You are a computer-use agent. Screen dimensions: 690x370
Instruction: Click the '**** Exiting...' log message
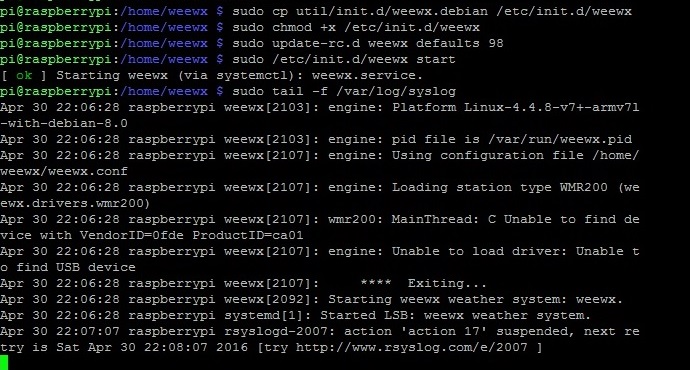tap(423, 283)
